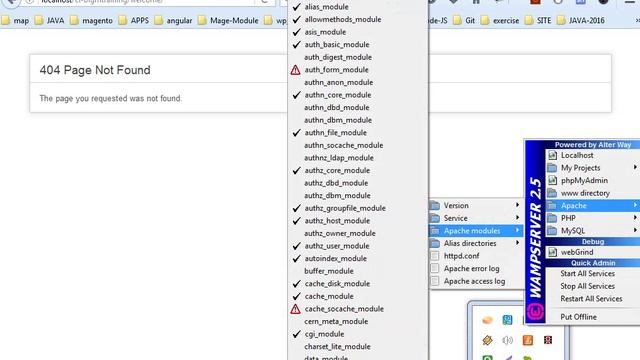
Task: Disable auth_basic_module
Action: [337, 45]
